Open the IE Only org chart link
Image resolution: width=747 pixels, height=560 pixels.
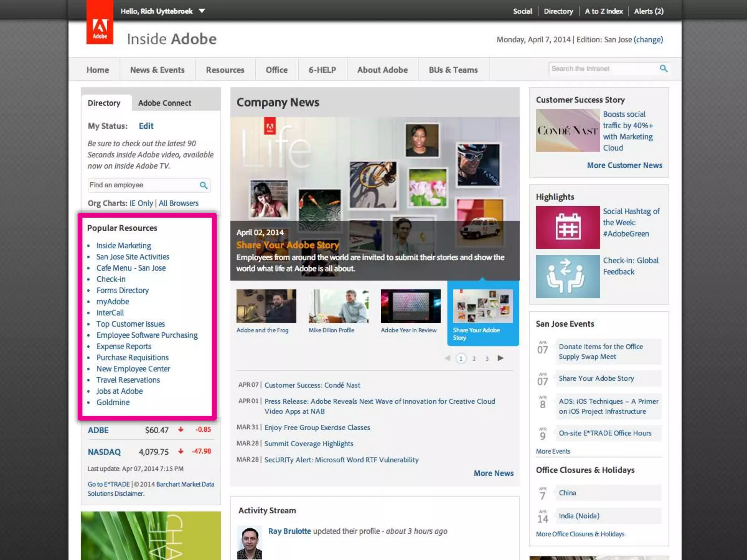click(x=141, y=203)
